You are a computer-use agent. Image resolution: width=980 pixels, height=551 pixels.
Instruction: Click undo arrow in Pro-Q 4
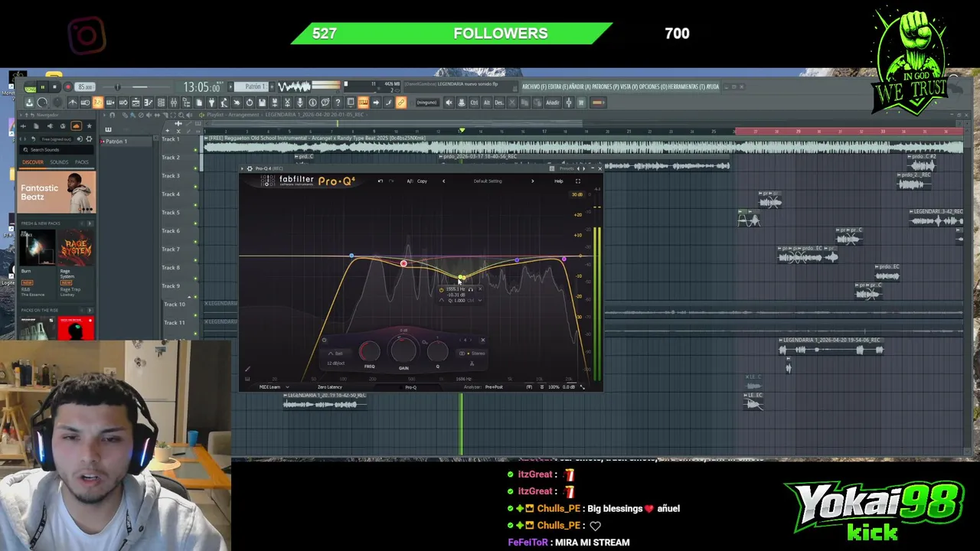381,181
